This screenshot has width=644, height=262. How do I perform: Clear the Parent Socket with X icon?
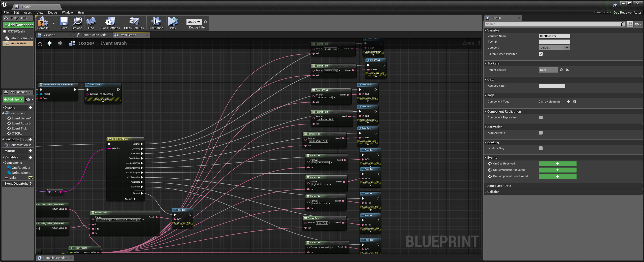pyautogui.click(x=567, y=70)
